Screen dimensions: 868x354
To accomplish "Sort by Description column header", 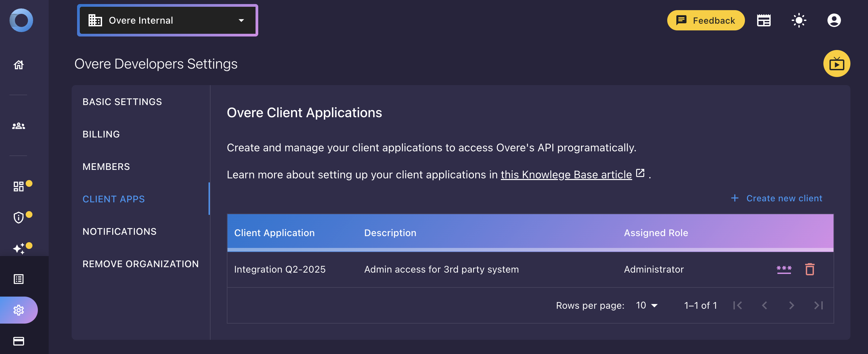I will pyautogui.click(x=390, y=233).
